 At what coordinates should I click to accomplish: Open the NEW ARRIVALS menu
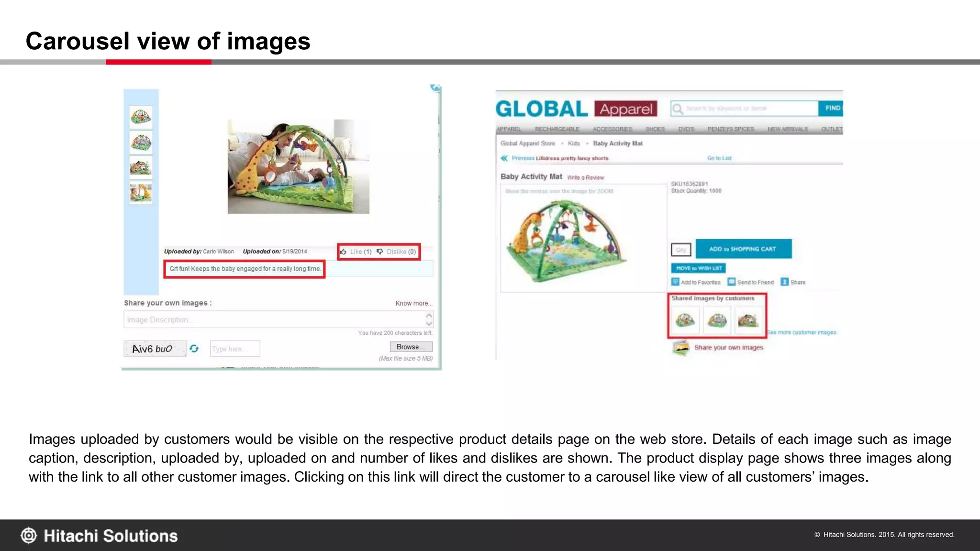coord(788,129)
